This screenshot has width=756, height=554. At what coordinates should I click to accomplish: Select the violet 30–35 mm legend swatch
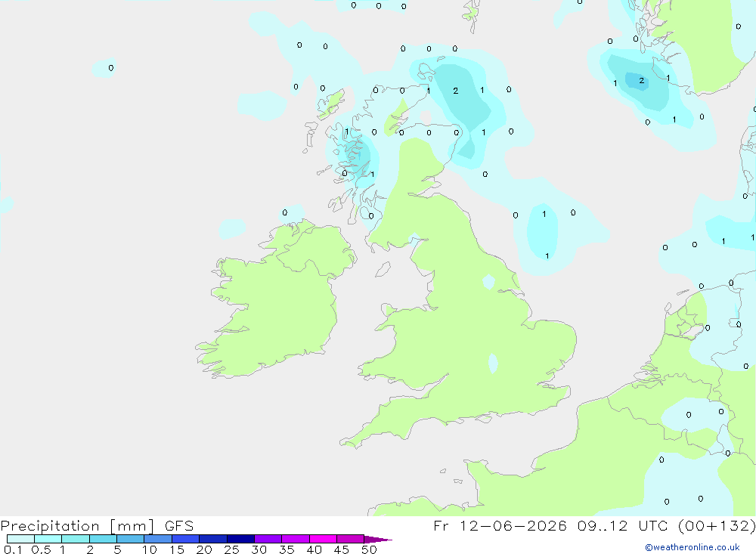(x=268, y=539)
